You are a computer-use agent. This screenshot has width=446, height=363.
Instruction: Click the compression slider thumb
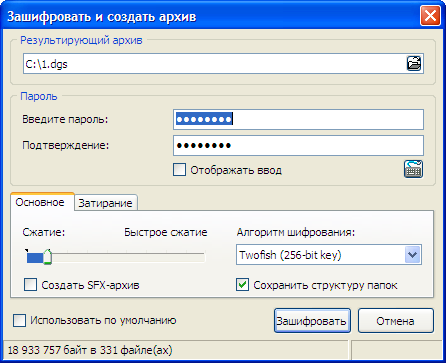pyautogui.click(x=47, y=257)
